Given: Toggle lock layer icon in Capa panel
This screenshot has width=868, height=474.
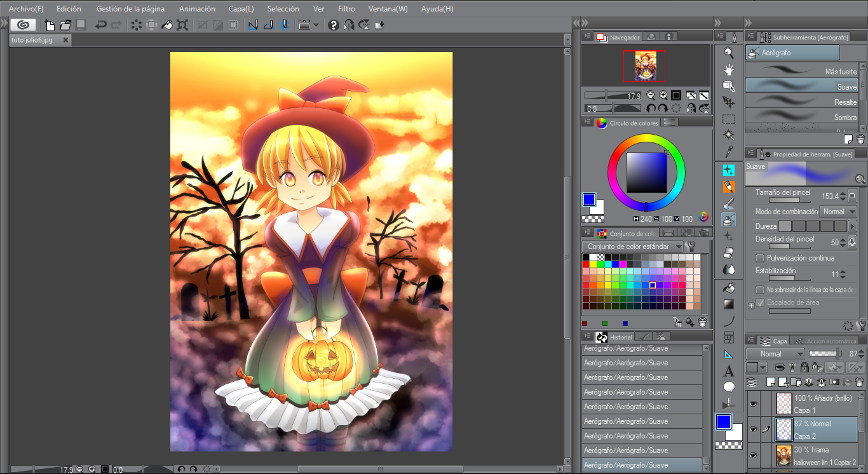Looking at the screenshot, I should tap(804, 367).
